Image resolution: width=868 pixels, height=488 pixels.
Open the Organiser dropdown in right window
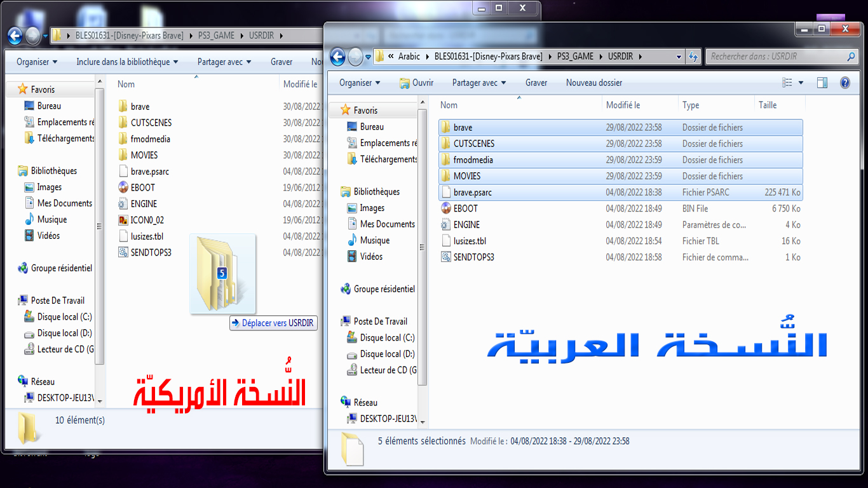(x=360, y=83)
